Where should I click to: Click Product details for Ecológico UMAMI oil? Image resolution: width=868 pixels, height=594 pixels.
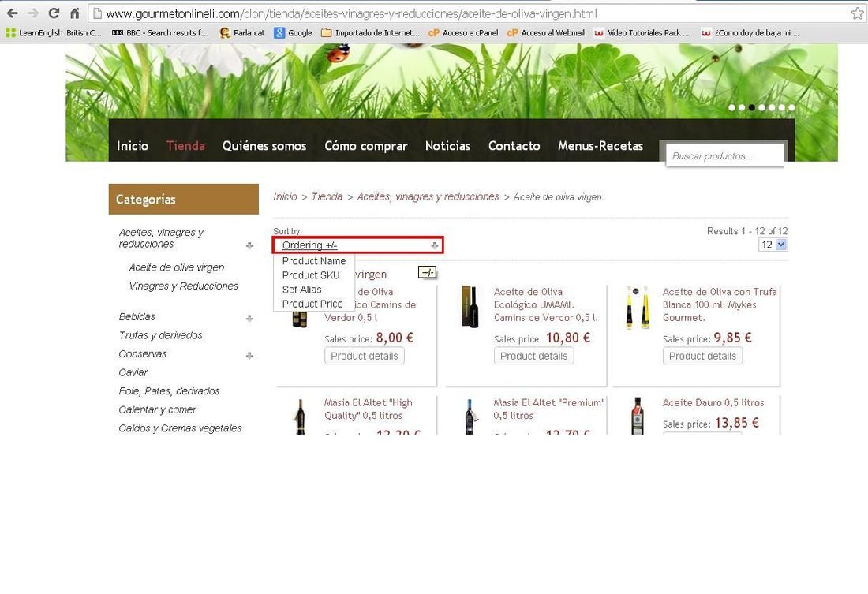pos(533,356)
